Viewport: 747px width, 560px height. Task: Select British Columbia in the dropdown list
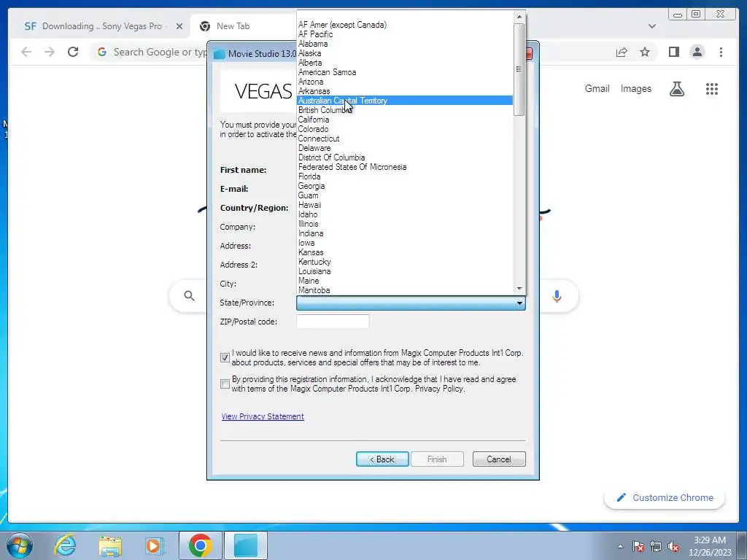(404, 110)
